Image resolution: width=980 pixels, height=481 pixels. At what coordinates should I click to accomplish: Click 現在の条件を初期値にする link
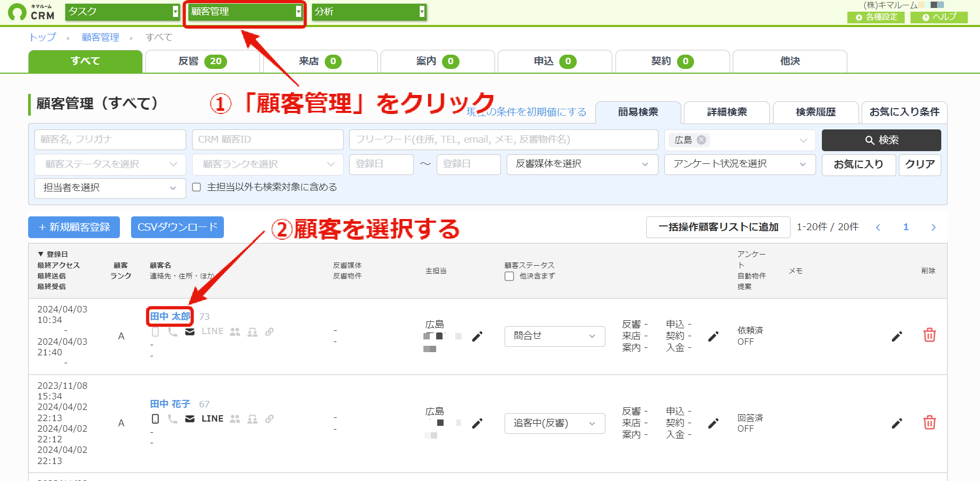[x=526, y=112]
